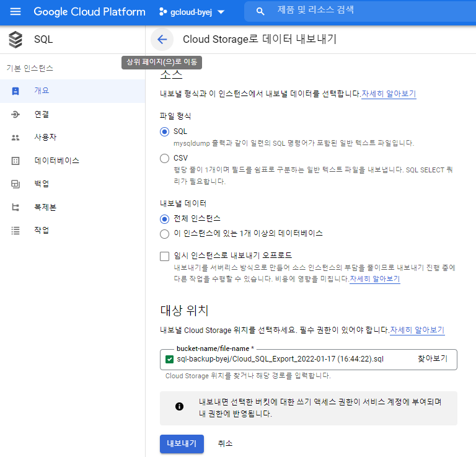Go back using the left arrow button
The image size is (476, 457).
coord(162,40)
